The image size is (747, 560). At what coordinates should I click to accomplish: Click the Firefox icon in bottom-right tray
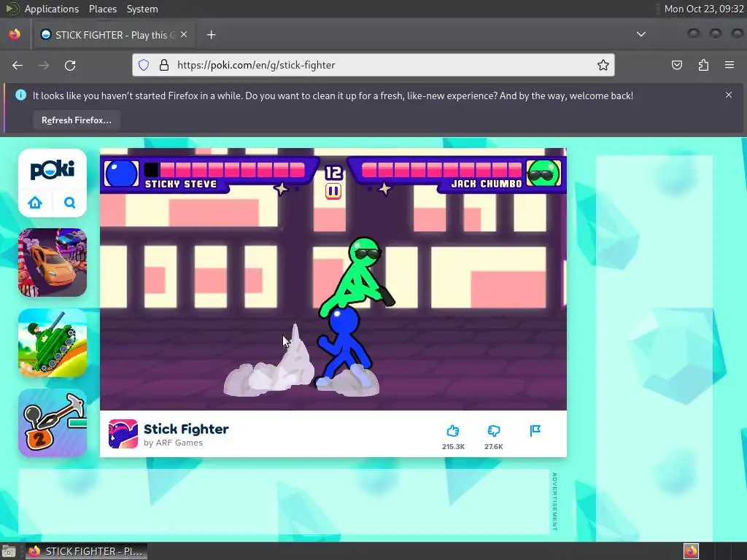691,551
